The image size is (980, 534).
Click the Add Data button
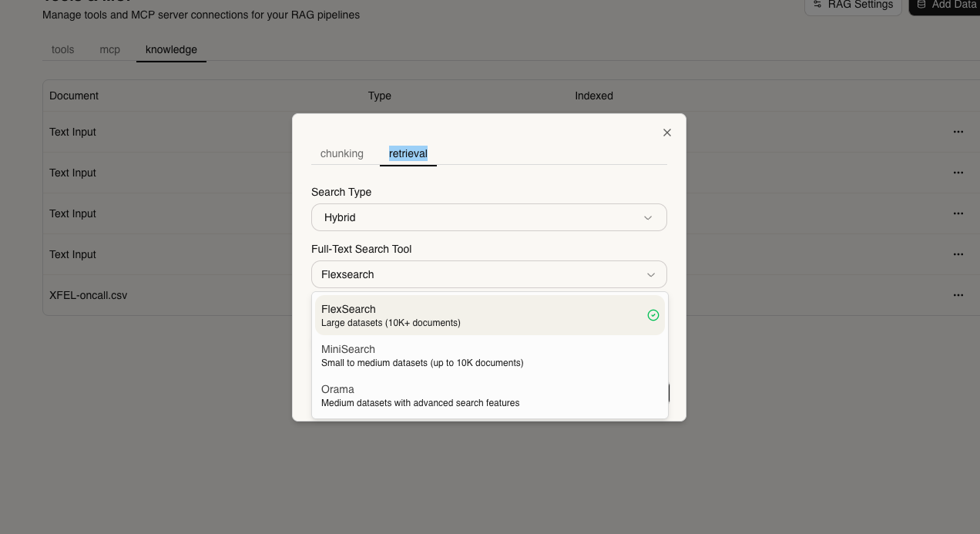[948, 4]
